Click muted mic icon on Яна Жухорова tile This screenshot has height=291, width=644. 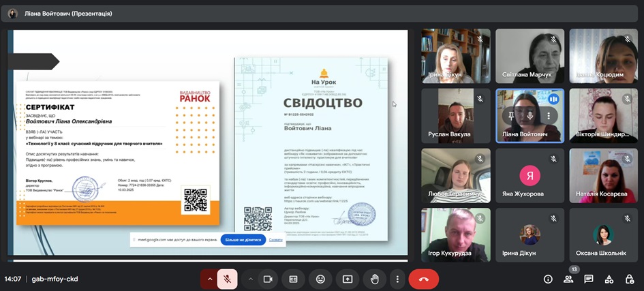pyautogui.click(x=553, y=159)
